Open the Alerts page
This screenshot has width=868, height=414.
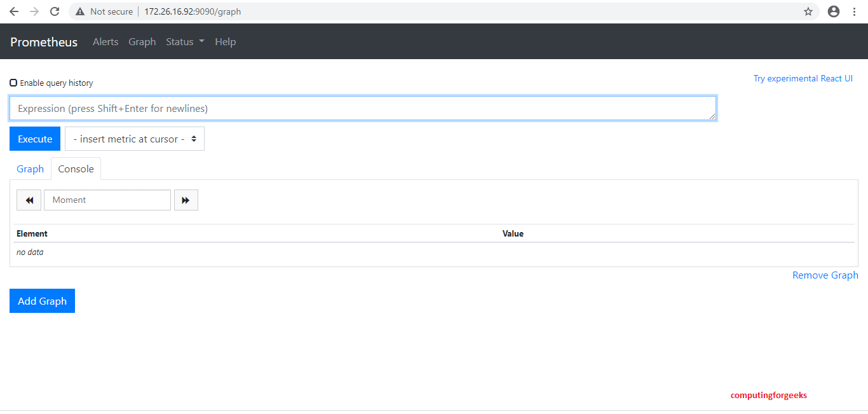click(105, 41)
